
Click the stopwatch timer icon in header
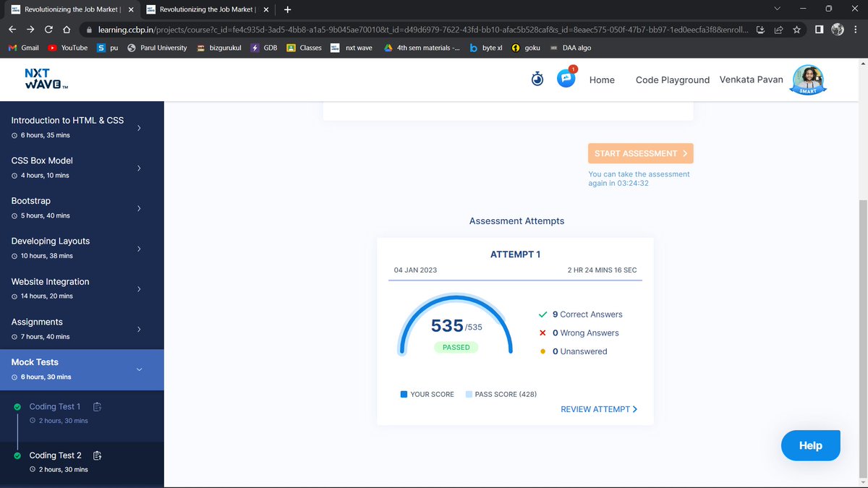click(537, 79)
